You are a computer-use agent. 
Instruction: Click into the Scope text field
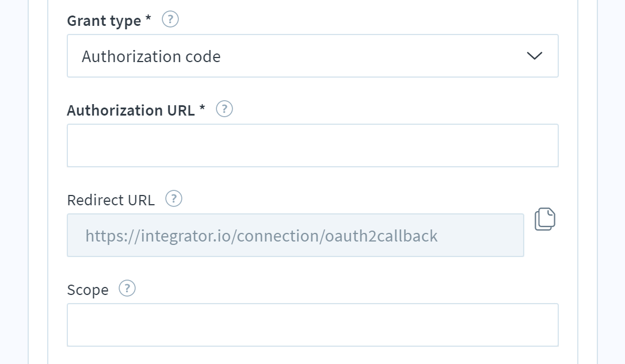click(x=312, y=325)
